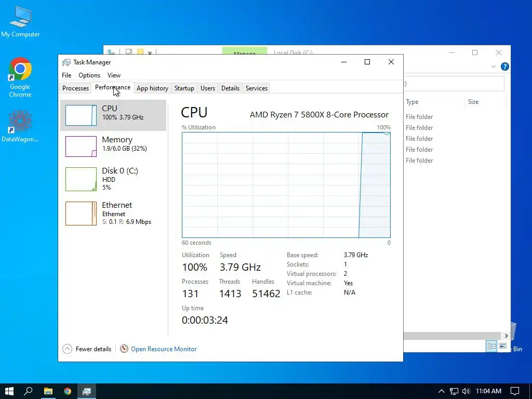Switch to the Startup tab

click(184, 88)
